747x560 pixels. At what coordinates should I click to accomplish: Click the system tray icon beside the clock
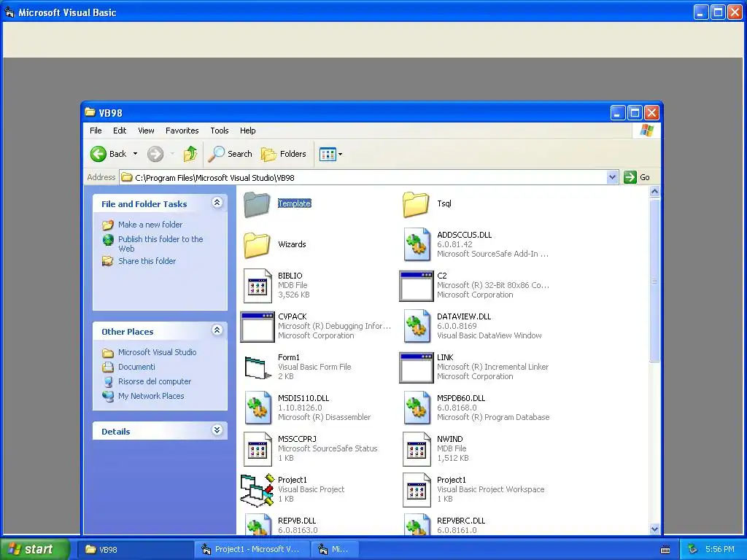[x=693, y=550]
